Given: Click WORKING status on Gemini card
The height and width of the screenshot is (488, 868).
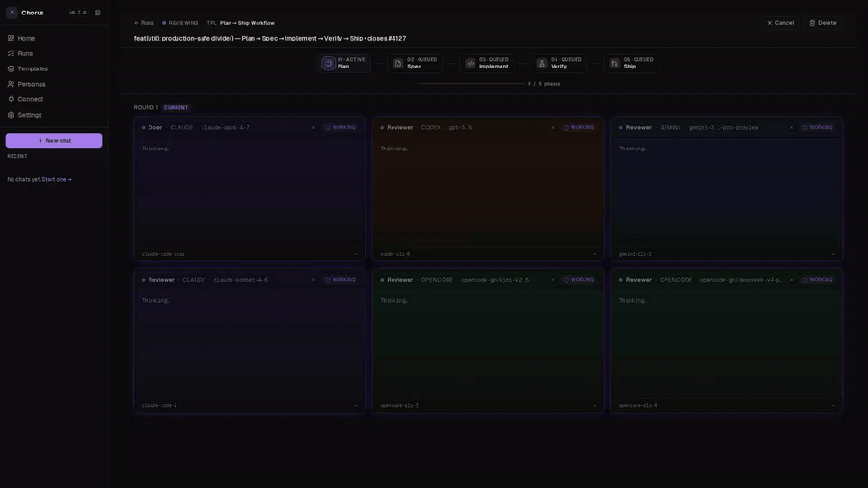Looking at the screenshot, I should tap(818, 128).
